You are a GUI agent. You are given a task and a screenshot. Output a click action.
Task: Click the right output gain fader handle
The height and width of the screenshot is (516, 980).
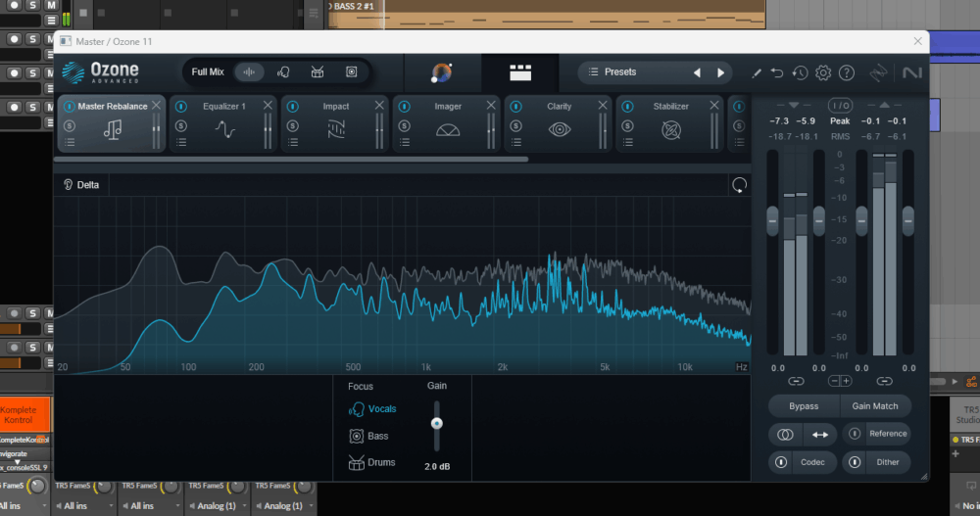908,221
